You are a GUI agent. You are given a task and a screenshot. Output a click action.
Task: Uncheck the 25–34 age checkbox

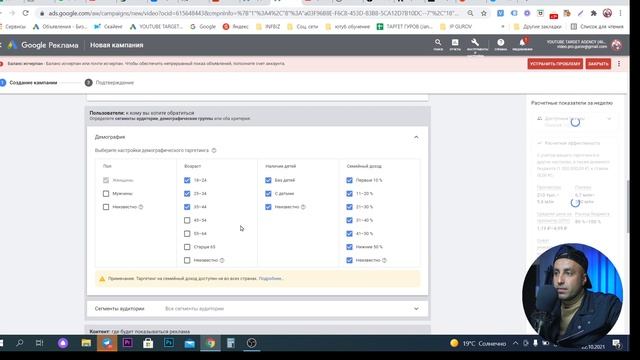(187, 193)
